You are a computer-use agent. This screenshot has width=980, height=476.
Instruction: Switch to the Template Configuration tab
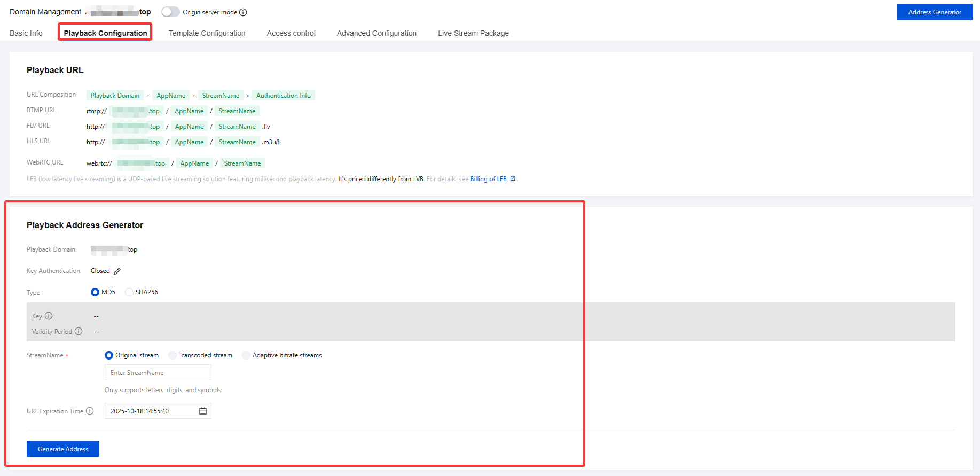tap(207, 33)
